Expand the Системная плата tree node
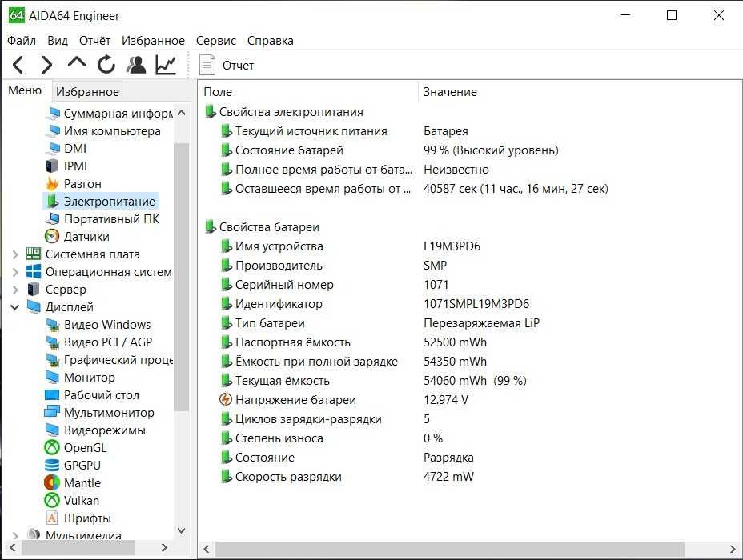 [x=15, y=254]
